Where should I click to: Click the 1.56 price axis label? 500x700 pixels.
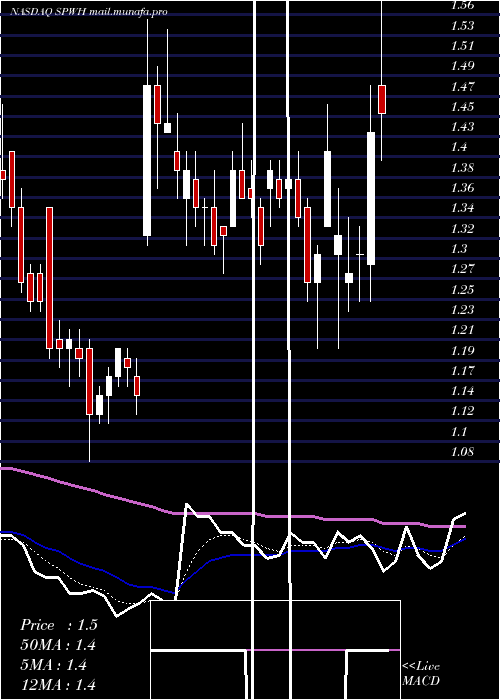(462, 5)
